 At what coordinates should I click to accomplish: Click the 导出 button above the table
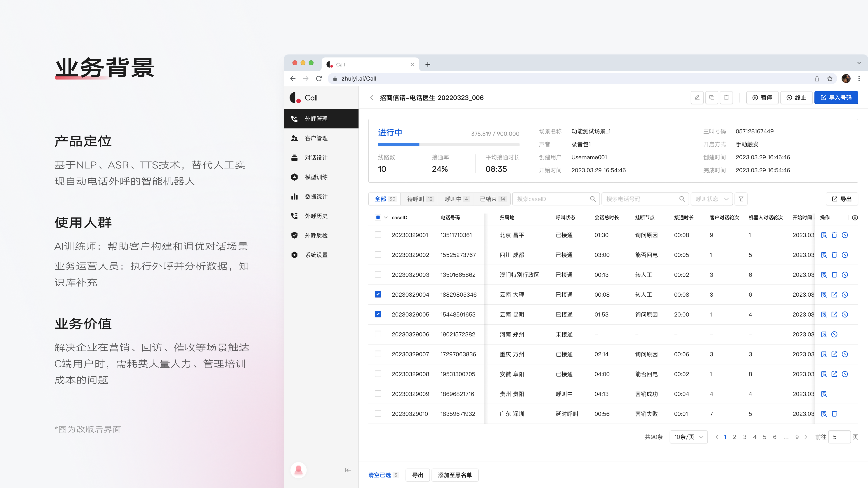click(842, 199)
